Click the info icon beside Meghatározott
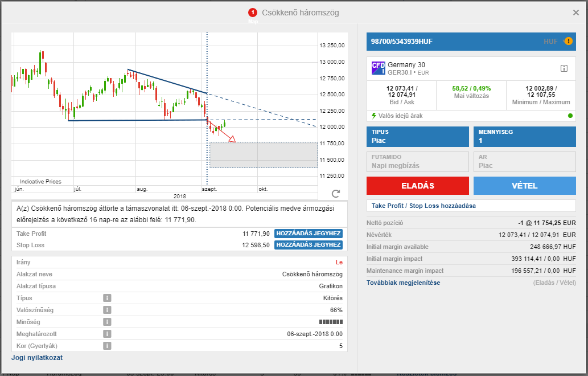The width and height of the screenshot is (588, 376). [106, 334]
